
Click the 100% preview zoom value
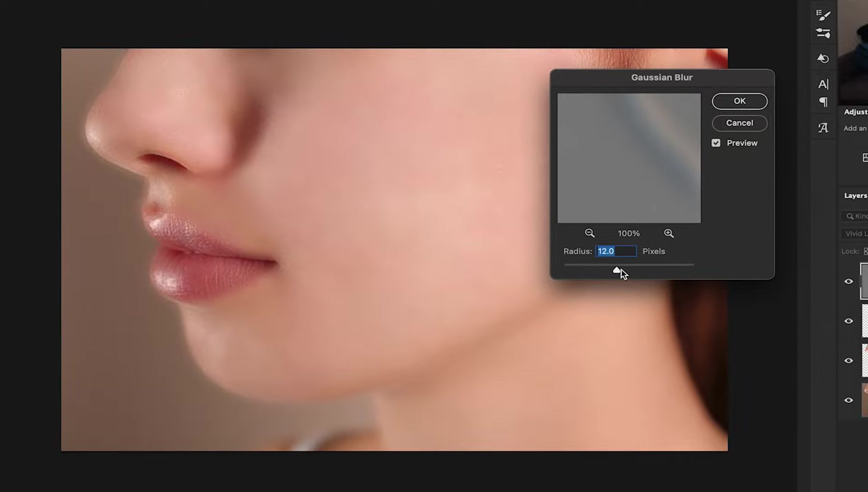629,233
